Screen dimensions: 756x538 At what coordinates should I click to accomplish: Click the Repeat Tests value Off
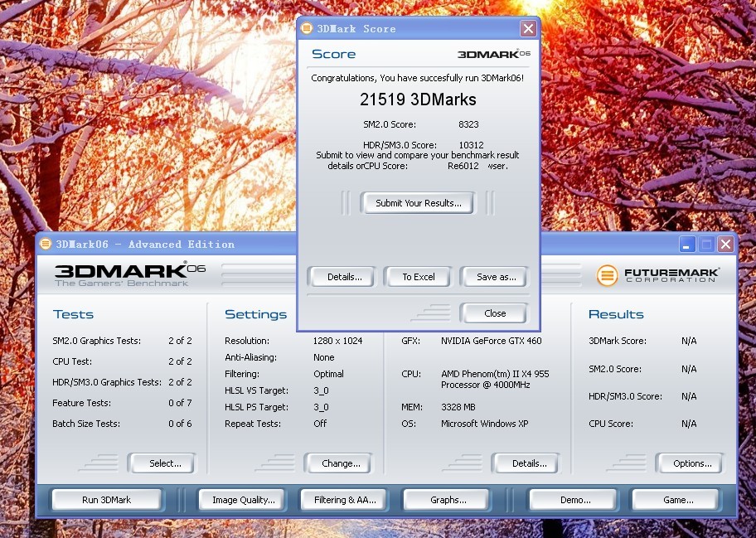tap(320, 424)
